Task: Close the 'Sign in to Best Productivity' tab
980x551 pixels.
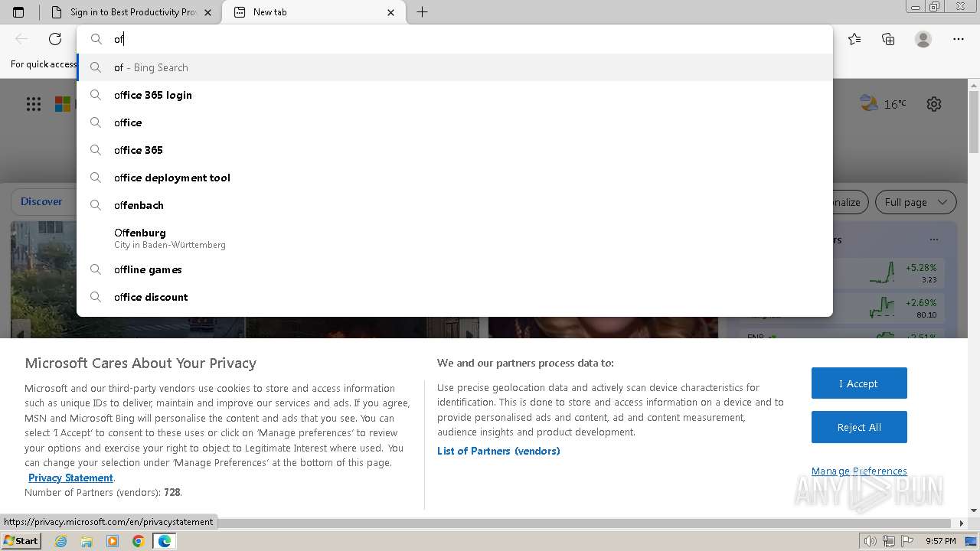Action: 208,12
